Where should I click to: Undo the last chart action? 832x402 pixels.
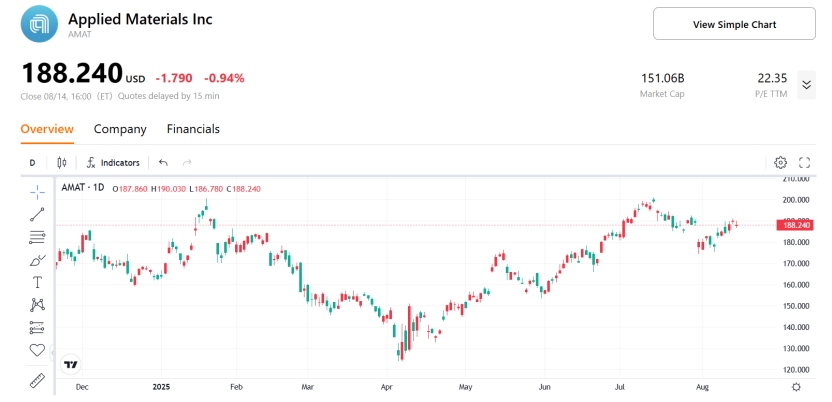(163, 162)
